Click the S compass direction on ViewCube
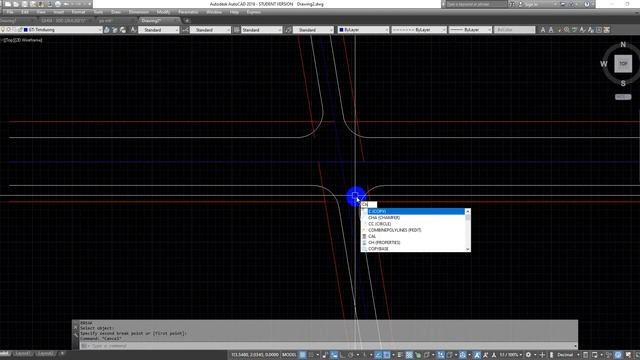 (x=623, y=83)
